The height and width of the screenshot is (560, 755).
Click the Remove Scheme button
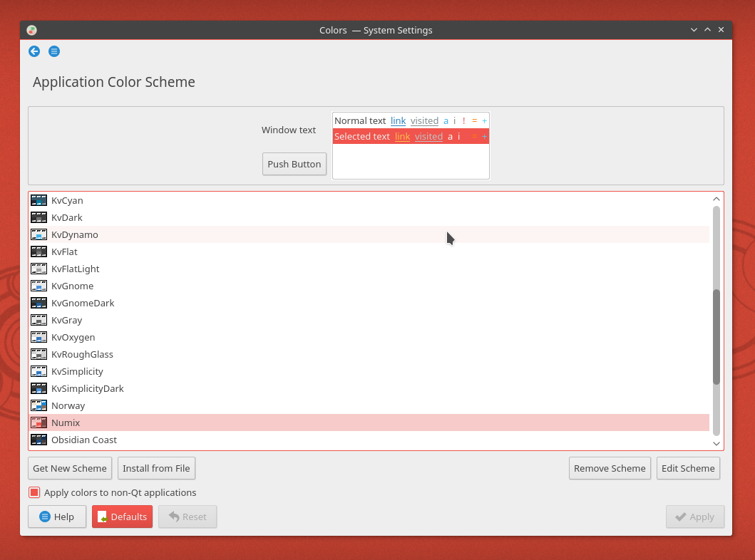pos(610,468)
